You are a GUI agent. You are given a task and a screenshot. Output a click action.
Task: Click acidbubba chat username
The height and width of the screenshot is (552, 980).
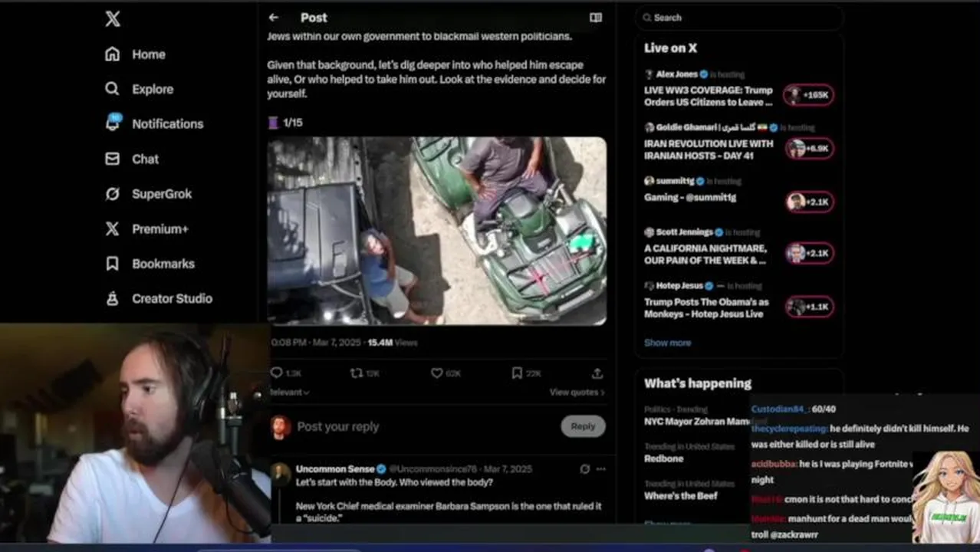(773, 464)
